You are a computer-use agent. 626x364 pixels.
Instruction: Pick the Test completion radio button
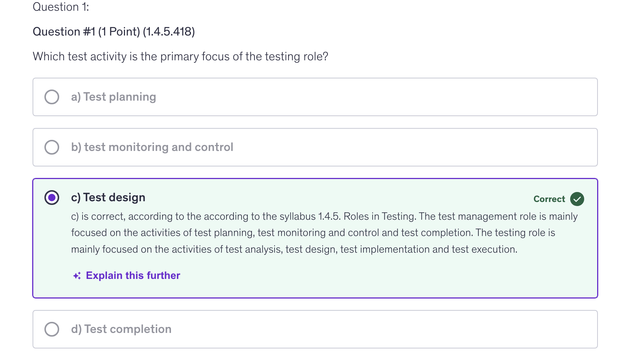52,329
